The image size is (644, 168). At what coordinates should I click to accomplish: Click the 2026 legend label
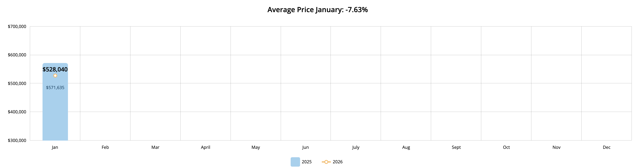click(337, 162)
